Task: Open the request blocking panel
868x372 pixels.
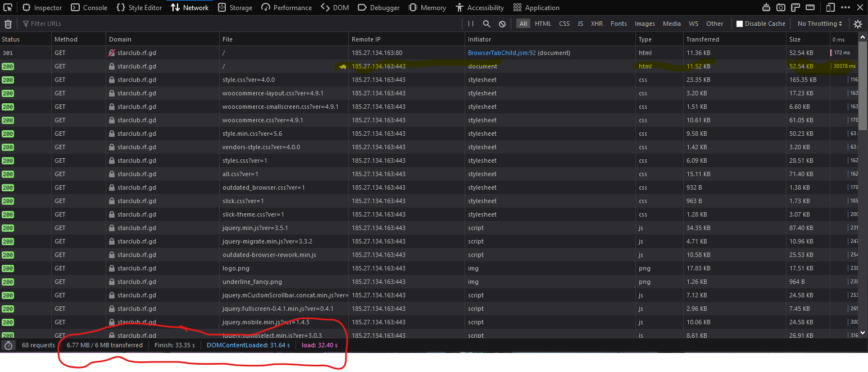Action: pyautogui.click(x=502, y=24)
